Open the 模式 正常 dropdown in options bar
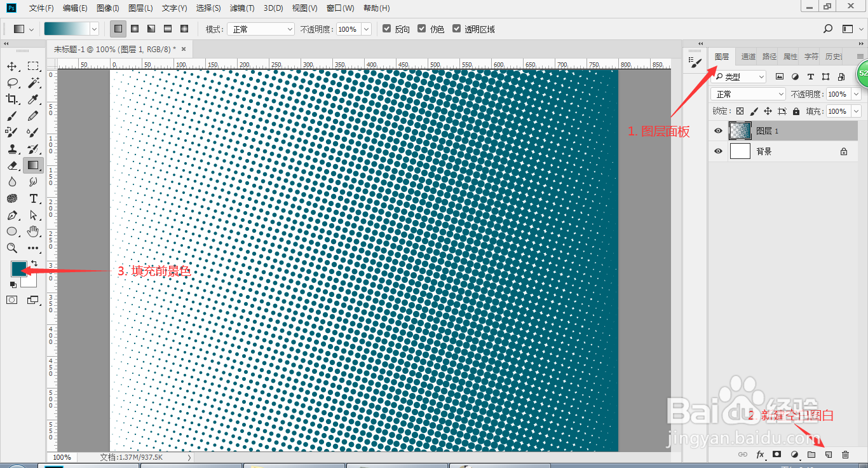 261,29
